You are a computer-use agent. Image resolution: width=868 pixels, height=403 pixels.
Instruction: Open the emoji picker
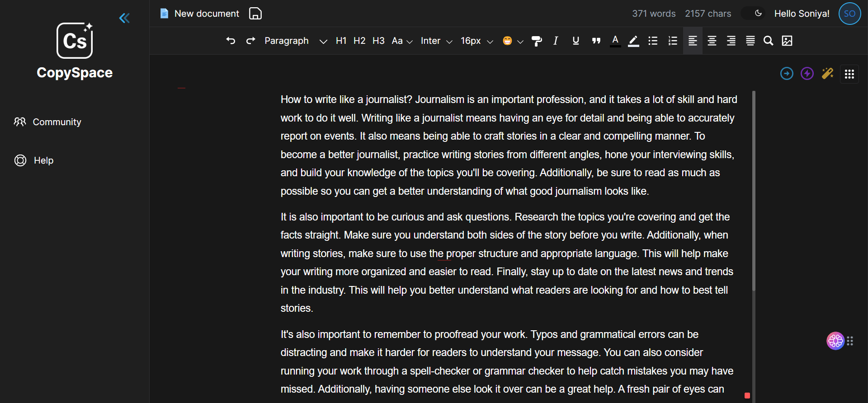pos(507,41)
